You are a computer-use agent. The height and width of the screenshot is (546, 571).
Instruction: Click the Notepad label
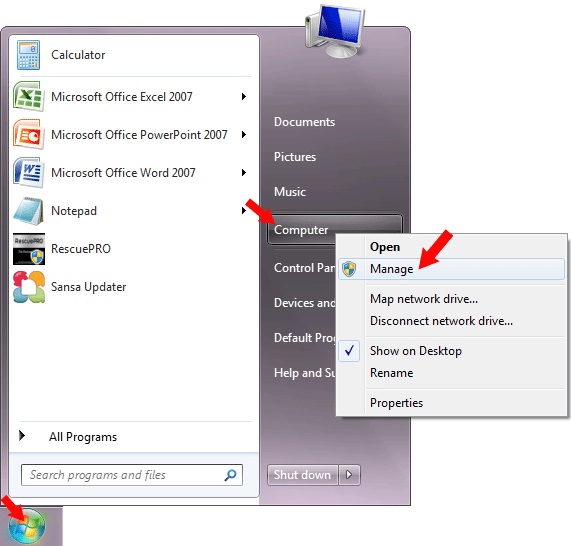pos(74,211)
